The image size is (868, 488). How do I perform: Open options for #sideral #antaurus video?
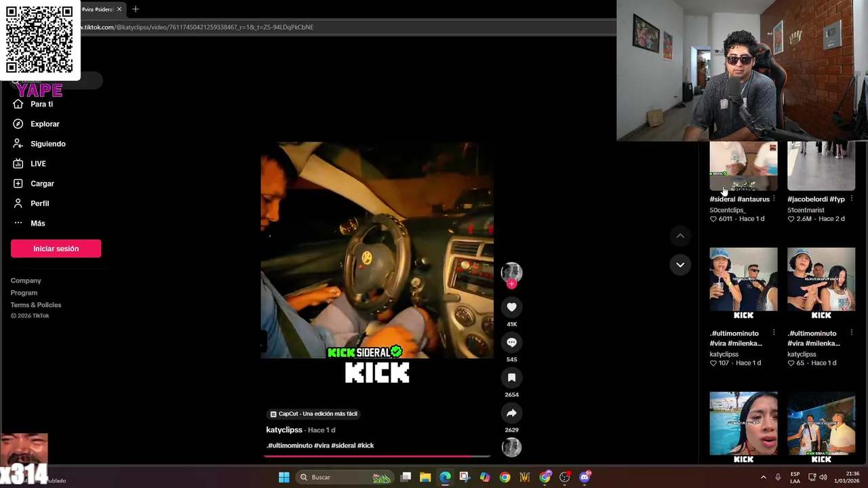[x=774, y=199]
